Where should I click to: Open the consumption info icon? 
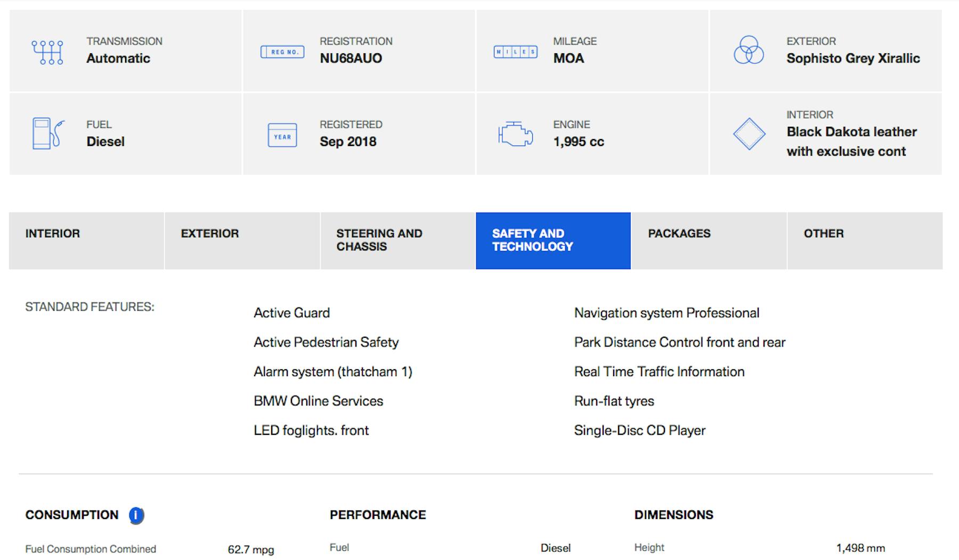click(x=136, y=515)
